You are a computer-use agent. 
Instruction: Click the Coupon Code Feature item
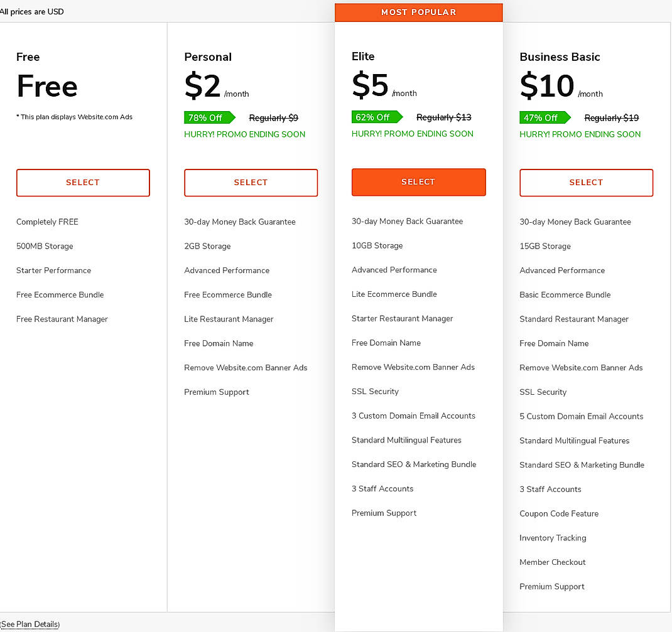tap(559, 513)
